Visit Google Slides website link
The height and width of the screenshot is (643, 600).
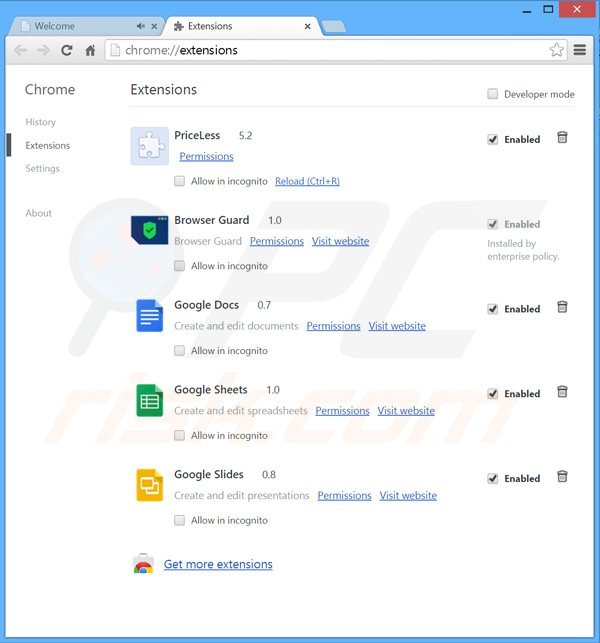coord(408,496)
